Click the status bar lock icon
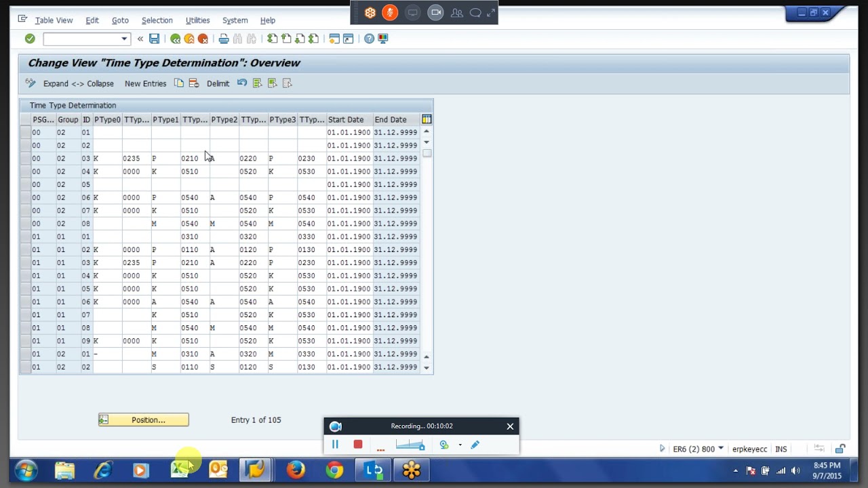Viewport: 868px width, 488px height. 840,449
